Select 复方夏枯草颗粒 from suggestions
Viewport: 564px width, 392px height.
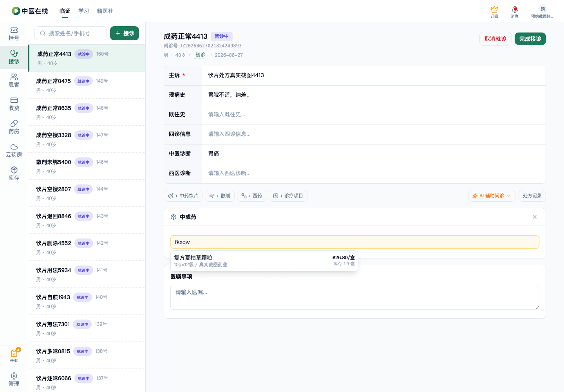click(x=264, y=260)
